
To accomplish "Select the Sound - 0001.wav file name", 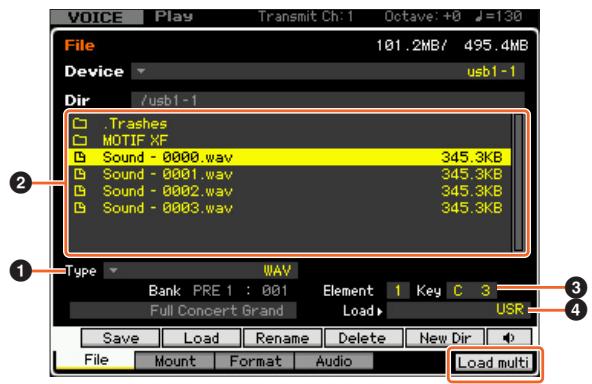I will pyautogui.click(x=167, y=174).
